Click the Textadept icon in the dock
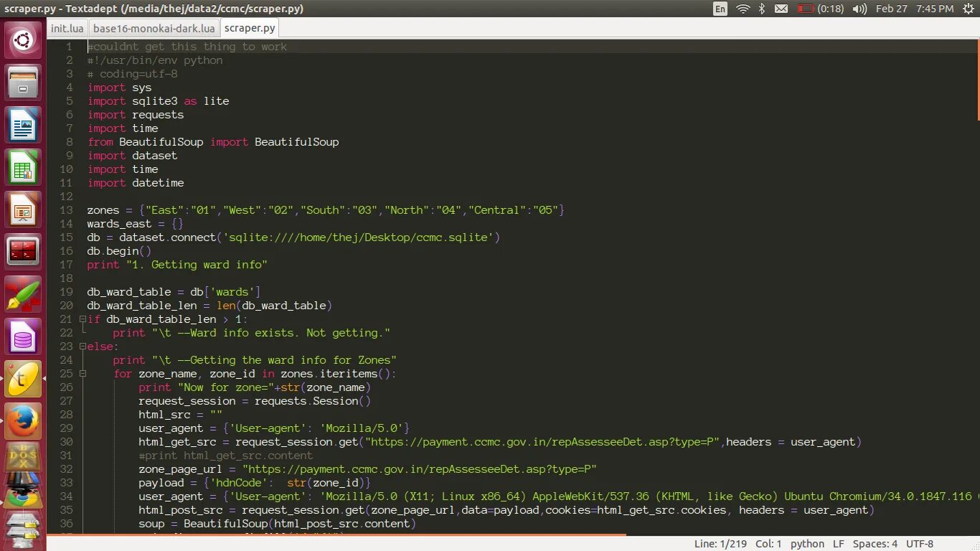 23,378
